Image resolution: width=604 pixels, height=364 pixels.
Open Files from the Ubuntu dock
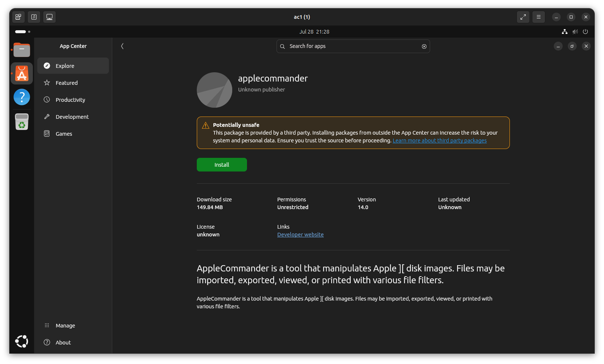click(x=22, y=50)
